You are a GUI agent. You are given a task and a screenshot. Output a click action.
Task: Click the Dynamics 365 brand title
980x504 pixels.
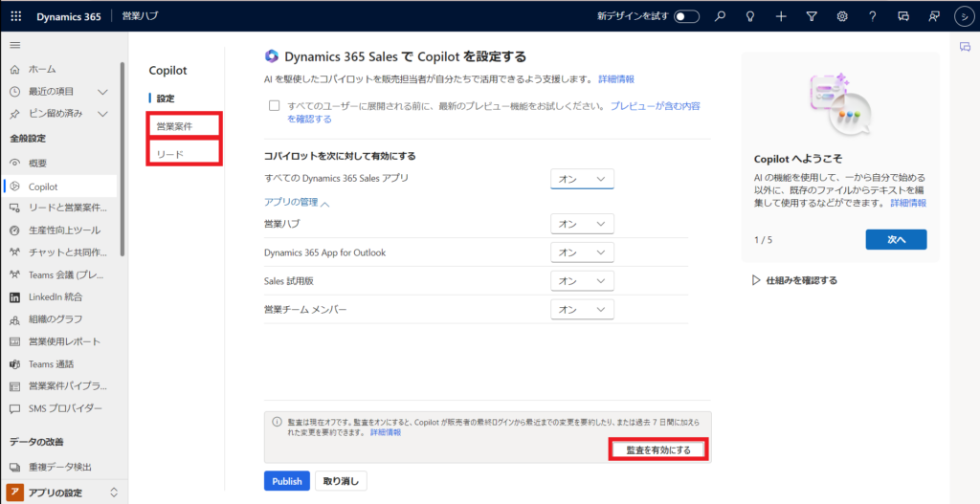69,16
